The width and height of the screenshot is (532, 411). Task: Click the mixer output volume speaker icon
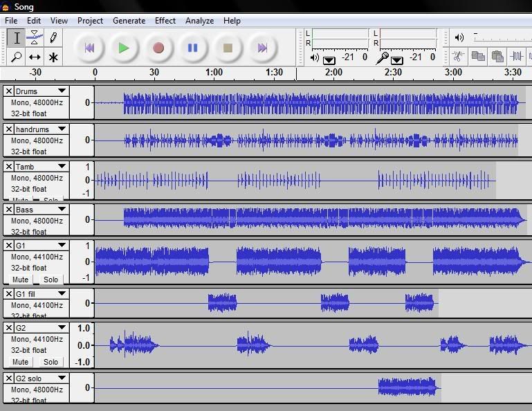[459, 37]
